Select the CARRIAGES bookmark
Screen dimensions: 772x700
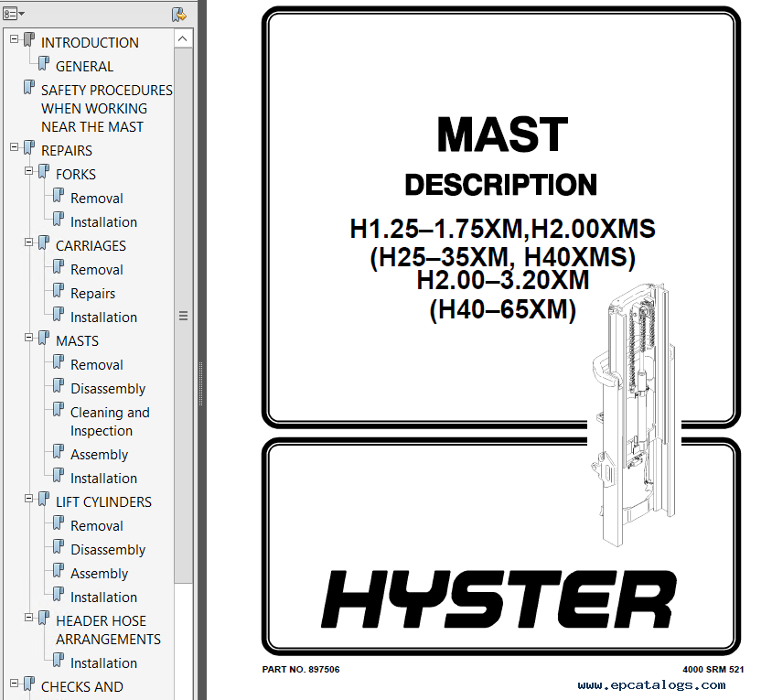[91, 246]
